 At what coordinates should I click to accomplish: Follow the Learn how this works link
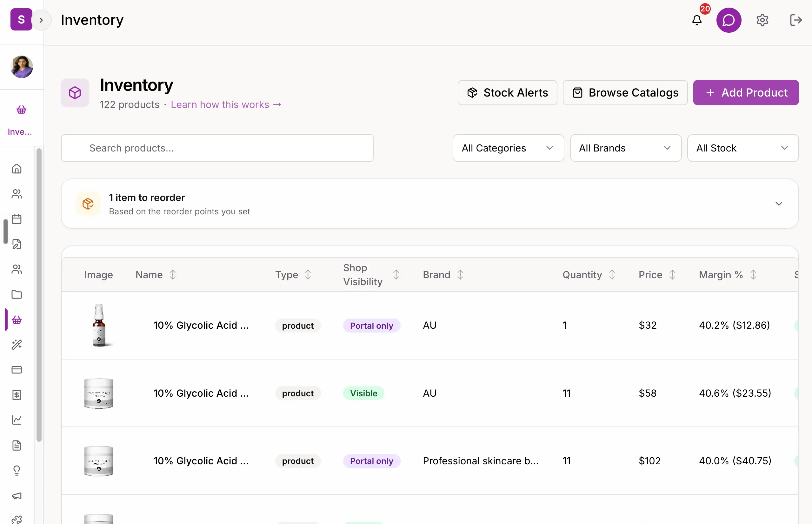[226, 104]
